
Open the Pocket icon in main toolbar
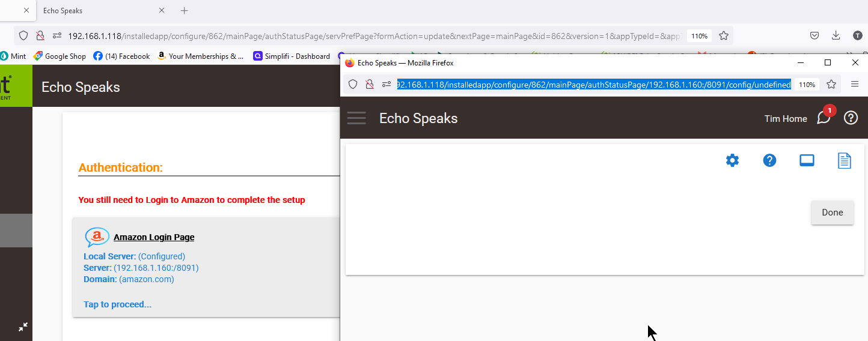815,35
